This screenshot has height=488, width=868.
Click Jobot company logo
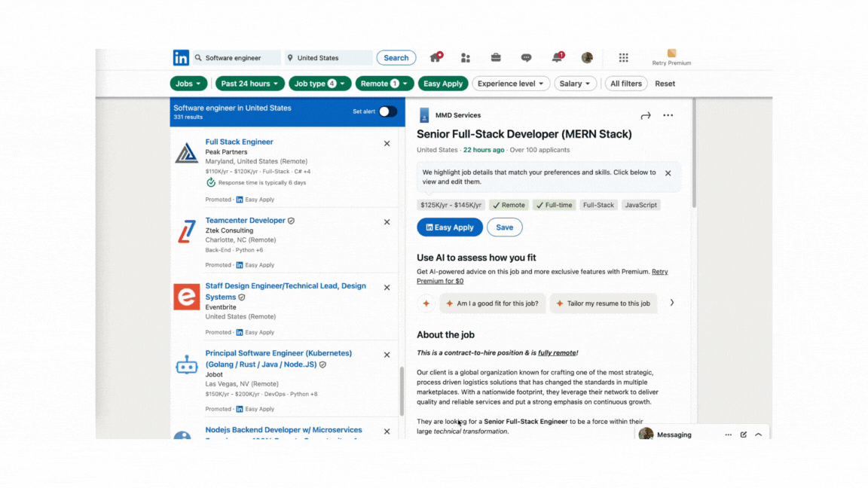(187, 364)
